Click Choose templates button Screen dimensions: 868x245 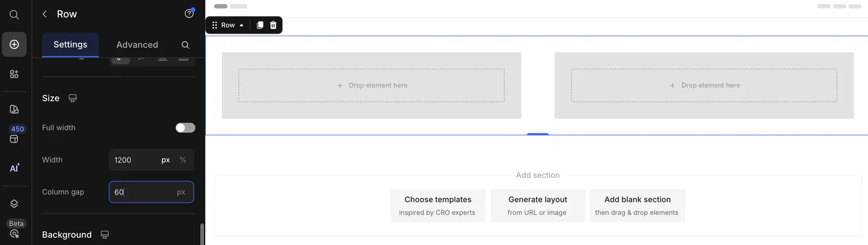click(438, 205)
